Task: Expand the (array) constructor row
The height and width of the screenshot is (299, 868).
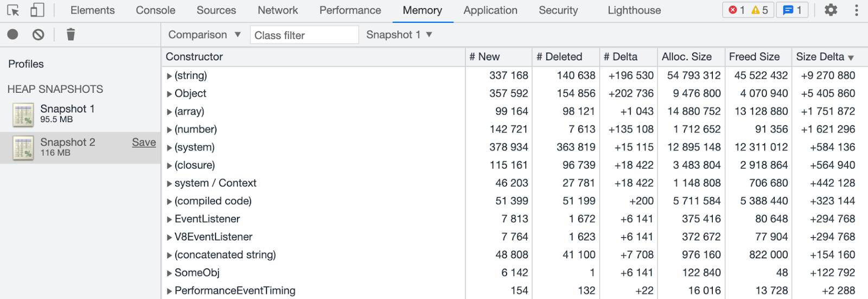Action: coord(169,112)
